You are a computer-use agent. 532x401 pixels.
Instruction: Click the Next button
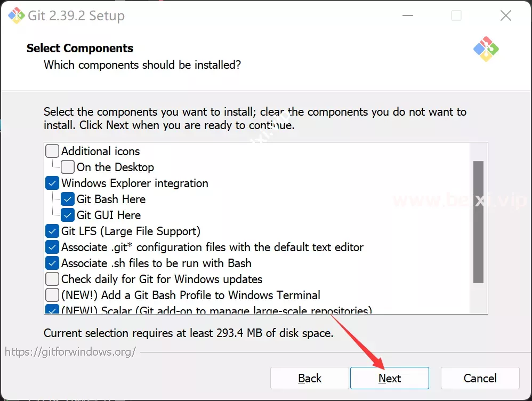pos(390,378)
